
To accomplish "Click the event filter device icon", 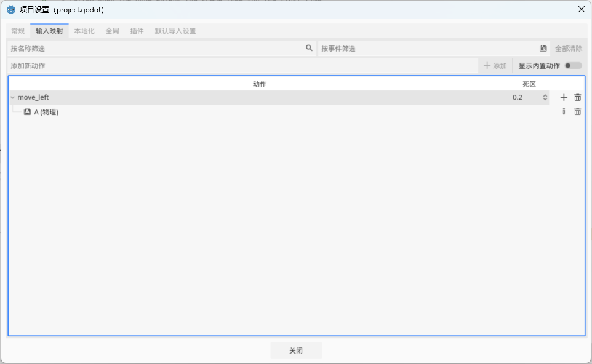I will pos(542,48).
